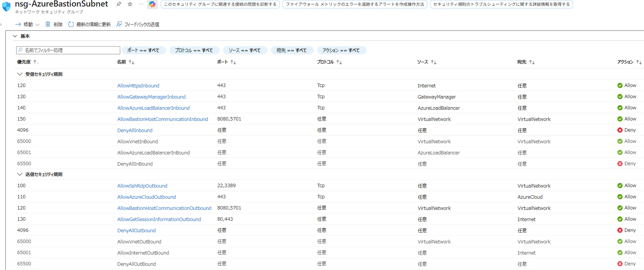The image size is (644, 270).
Task: Open the ポート == すべて filter
Action: pos(143,50)
